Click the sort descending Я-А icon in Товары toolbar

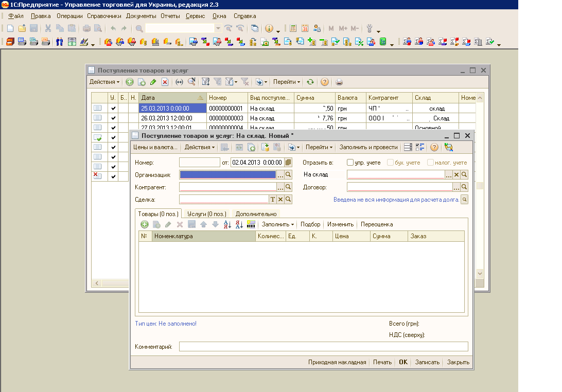tap(239, 224)
